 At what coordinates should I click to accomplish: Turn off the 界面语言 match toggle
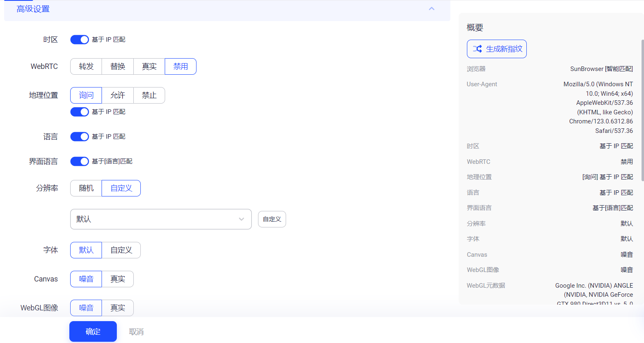(79, 161)
